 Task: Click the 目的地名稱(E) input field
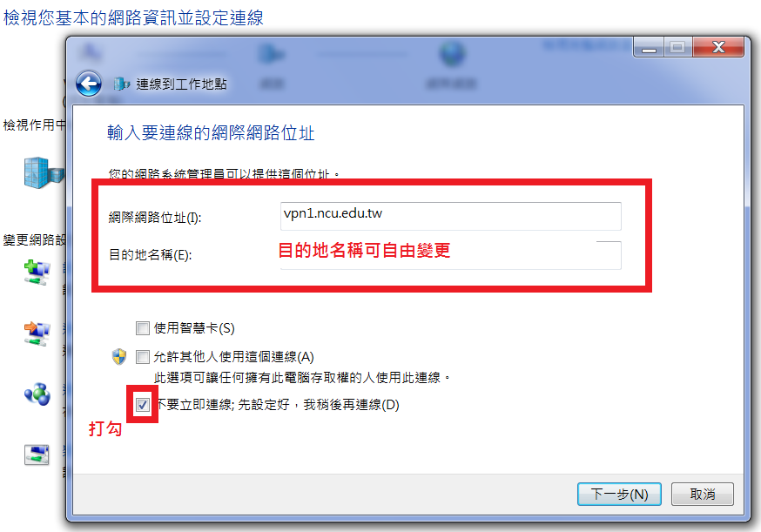click(450, 255)
